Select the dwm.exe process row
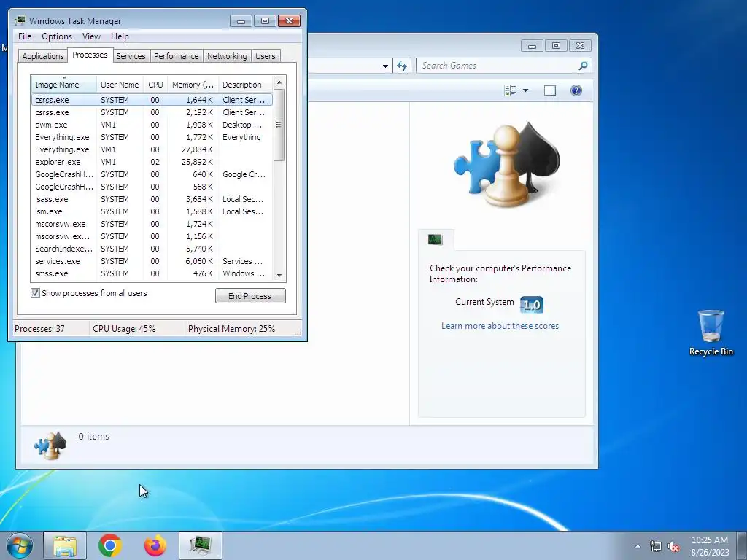This screenshot has width=747, height=560. (152, 125)
